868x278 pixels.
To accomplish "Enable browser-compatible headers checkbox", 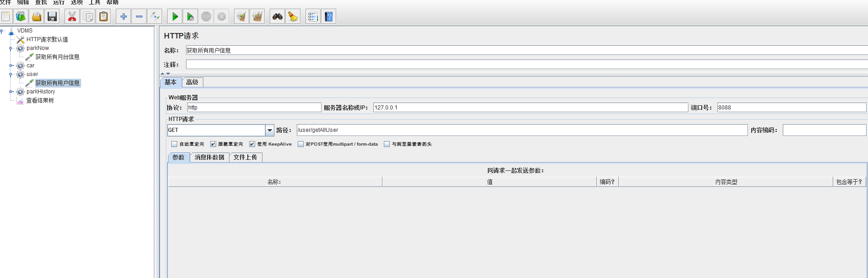I will point(387,144).
